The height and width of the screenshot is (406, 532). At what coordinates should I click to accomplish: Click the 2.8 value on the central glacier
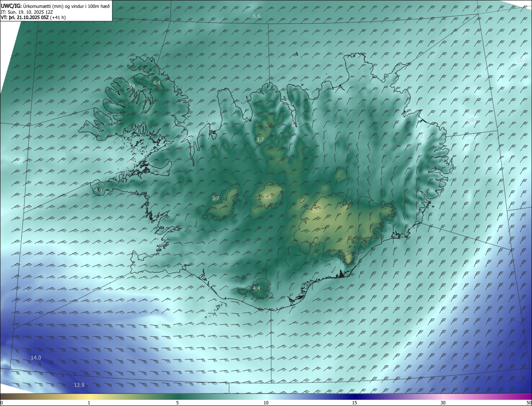[268, 196]
